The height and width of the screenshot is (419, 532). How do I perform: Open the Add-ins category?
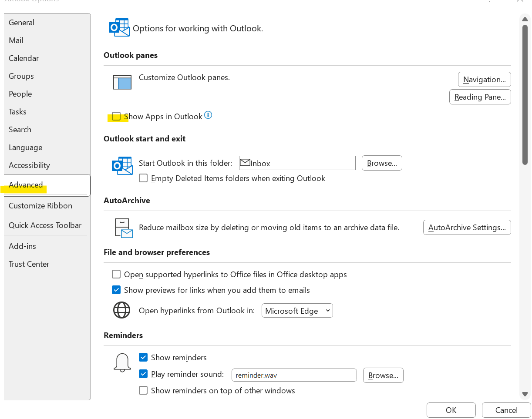[47, 246]
